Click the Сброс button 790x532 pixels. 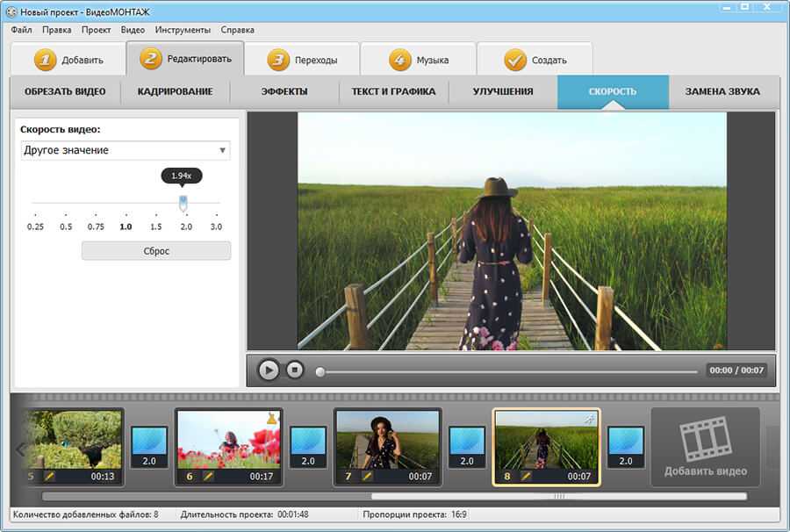click(156, 251)
